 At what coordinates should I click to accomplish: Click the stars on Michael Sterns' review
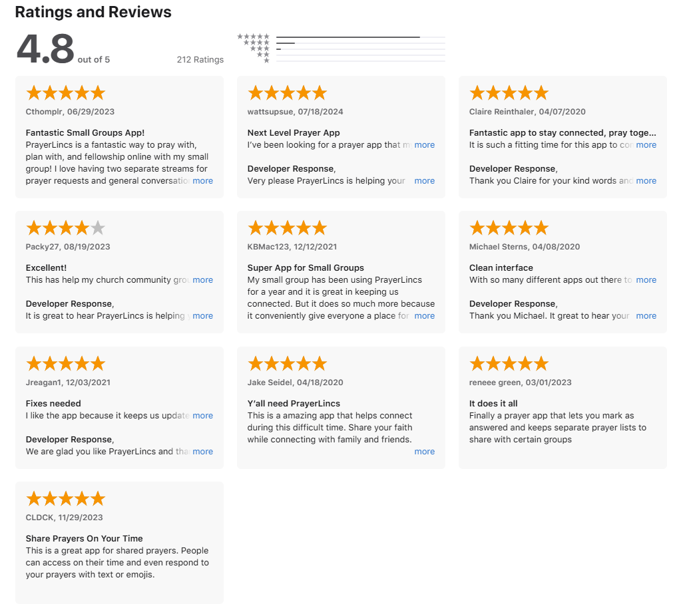tap(509, 228)
